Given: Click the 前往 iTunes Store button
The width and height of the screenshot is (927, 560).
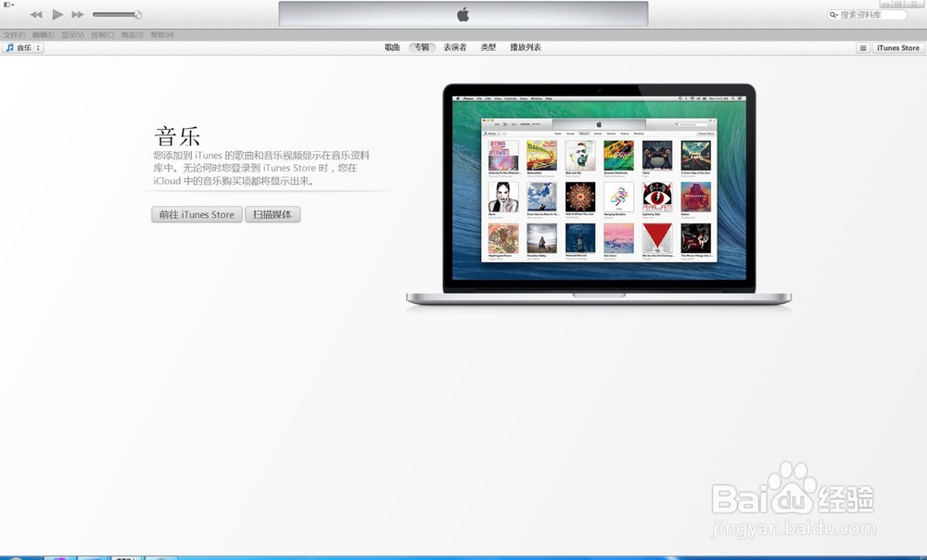Looking at the screenshot, I should (196, 214).
